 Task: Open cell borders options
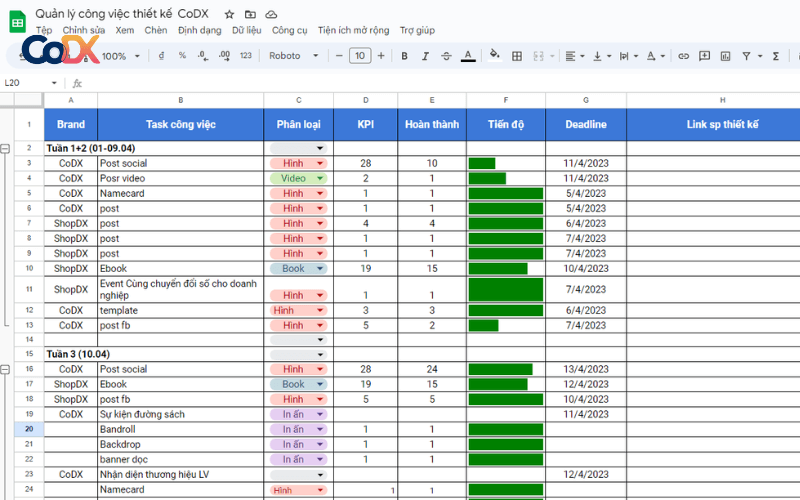tap(517, 56)
